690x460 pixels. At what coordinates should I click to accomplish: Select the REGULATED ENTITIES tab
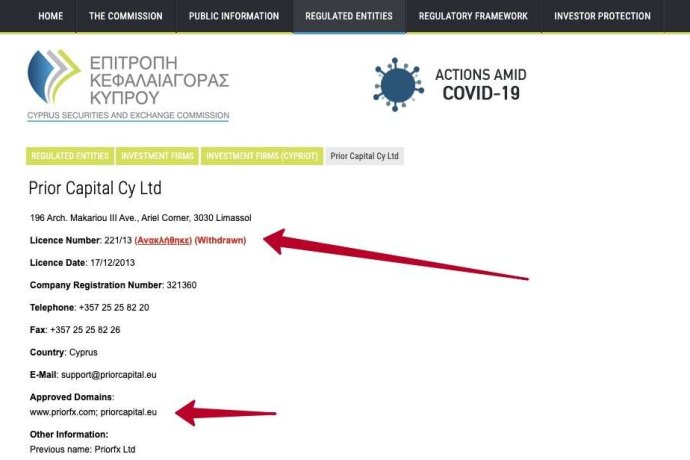(x=349, y=16)
